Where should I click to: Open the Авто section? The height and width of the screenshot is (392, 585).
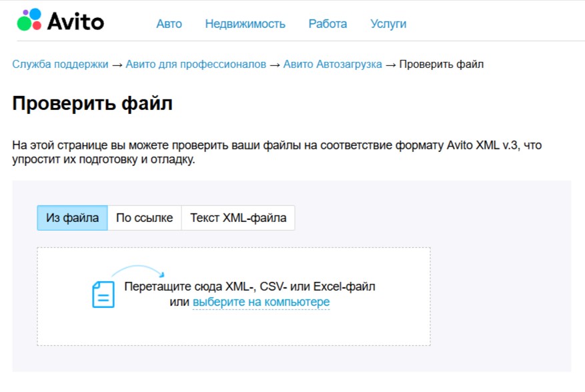[169, 24]
